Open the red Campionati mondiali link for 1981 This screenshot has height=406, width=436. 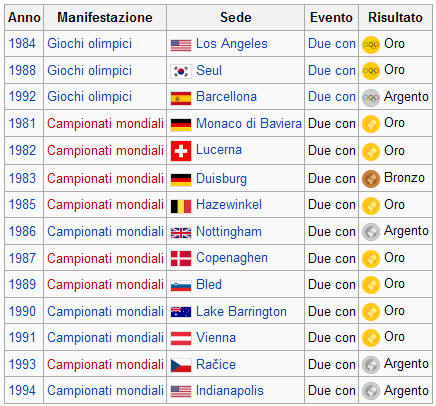pyautogui.click(x=105, y=123)
